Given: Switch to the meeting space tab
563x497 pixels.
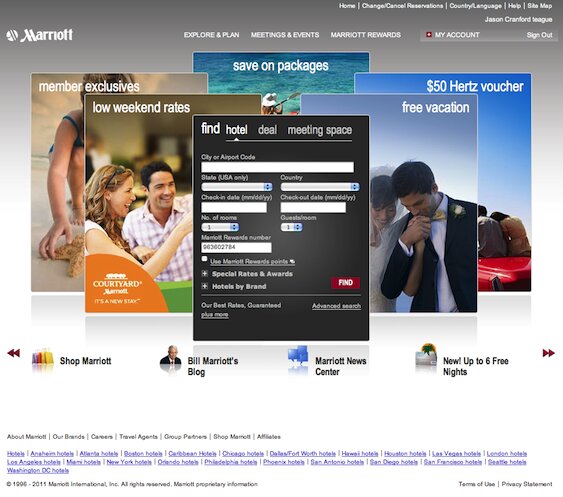Looking at the screenshot, I should (320, 130).
